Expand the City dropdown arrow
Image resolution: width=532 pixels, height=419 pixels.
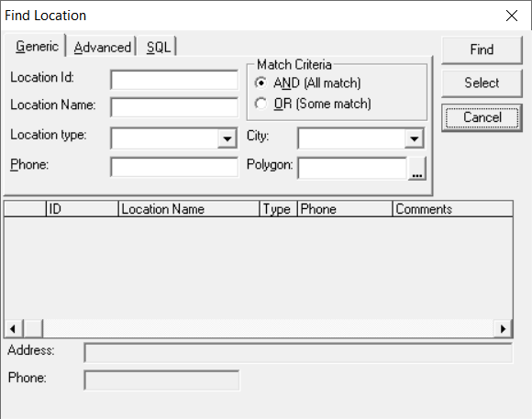[x=414, y=138]
